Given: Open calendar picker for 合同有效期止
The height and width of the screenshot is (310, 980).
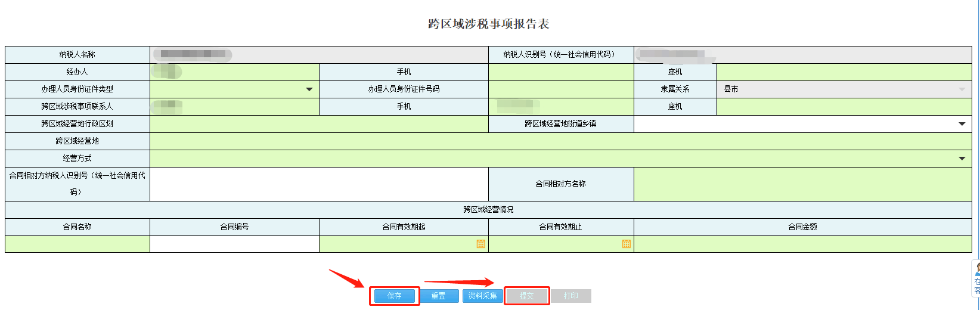Looking at the screenshot, I should [626, 244].
